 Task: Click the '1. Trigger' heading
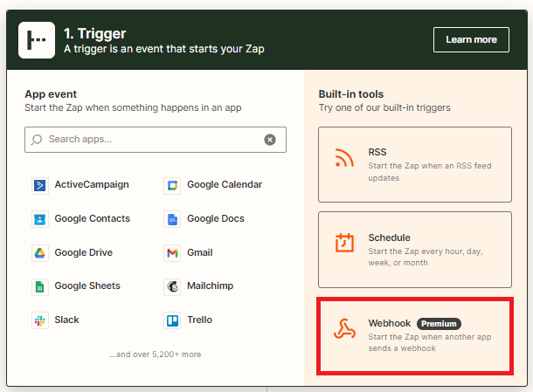tap(95, 34)
